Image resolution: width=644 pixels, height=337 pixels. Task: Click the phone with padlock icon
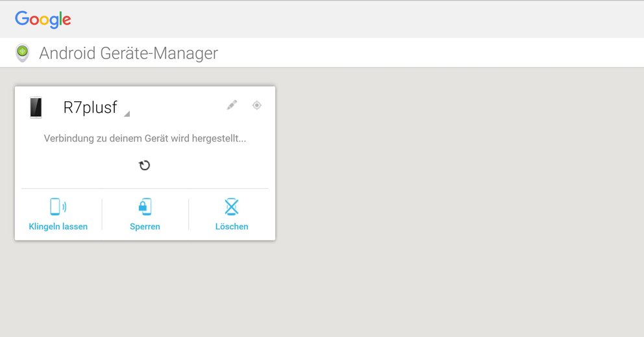145,206
